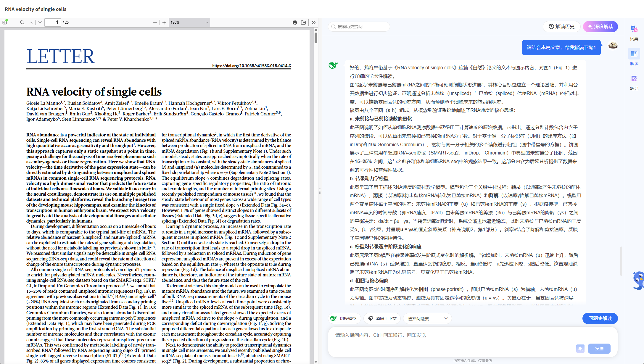Screen dimensions: 644x364
Task: Open the 词典 dictionary sidebar tab
Action: tap(634, 33)
